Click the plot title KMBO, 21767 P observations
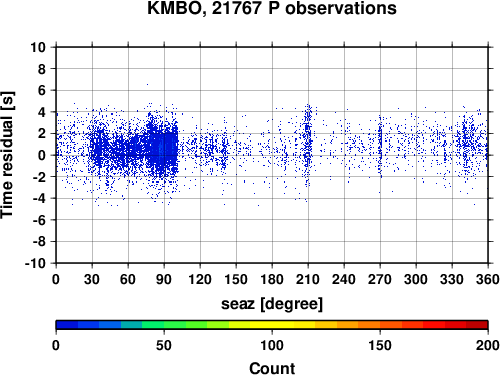The width and height of the screenshot is (500, 375). tap(272, 8)
